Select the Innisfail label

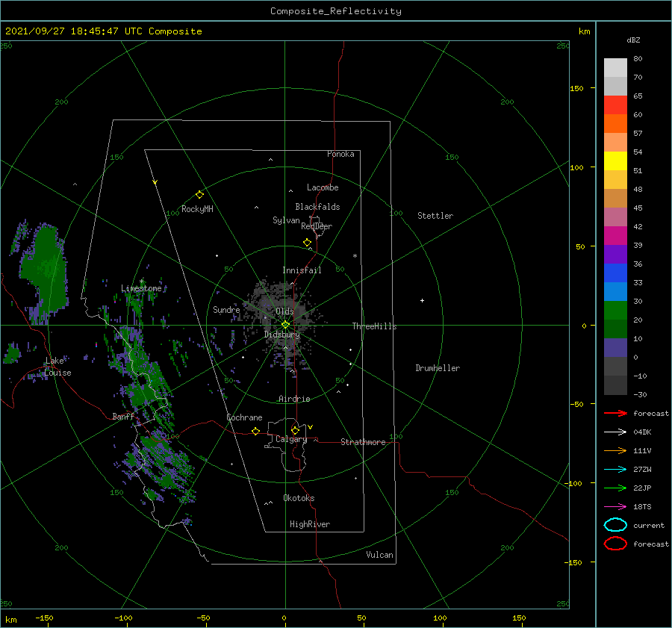pyautogui.click(x=302, y=270)
